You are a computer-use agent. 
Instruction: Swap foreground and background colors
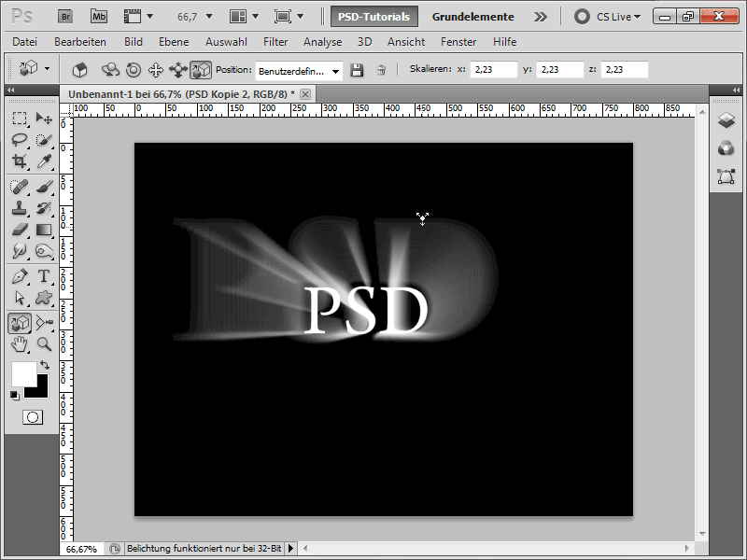(x=45, y=365)
